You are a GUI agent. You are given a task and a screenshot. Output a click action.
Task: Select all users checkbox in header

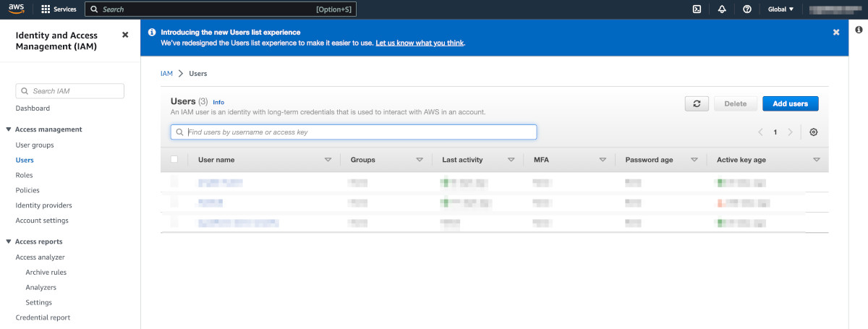(174, 159)
